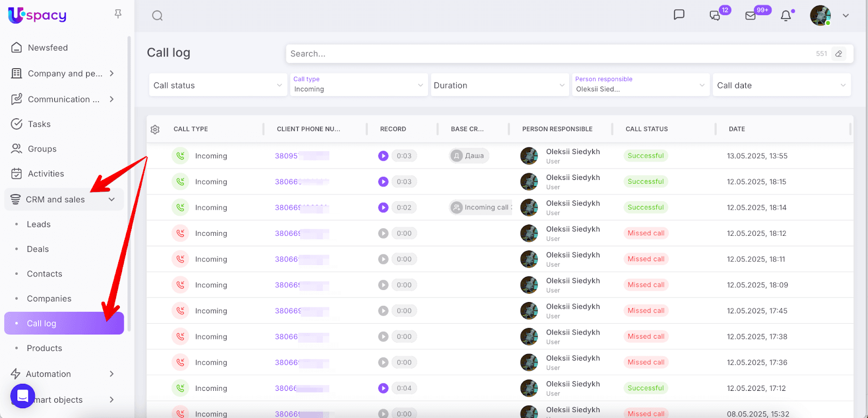
Task: Click the eraser clear-filters icon
Action: pyautogui.click(x=839, y=54)
